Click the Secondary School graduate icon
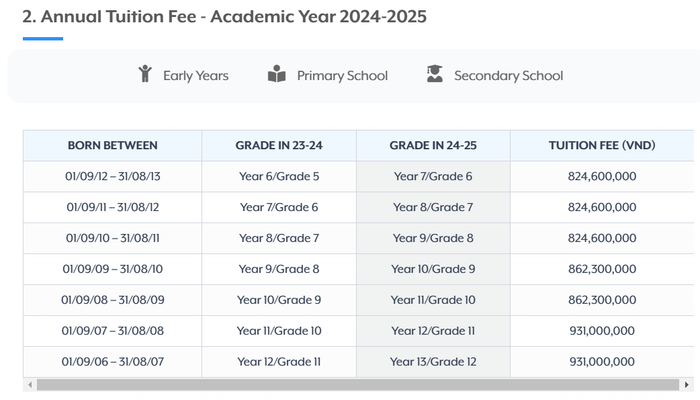 [x=435, y=74]
